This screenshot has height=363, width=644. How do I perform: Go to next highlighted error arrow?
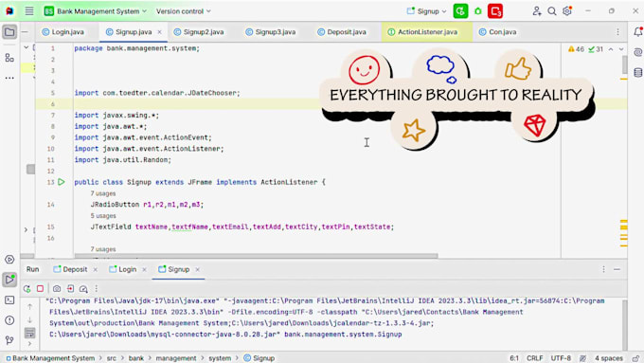pyautogui.click(x=621, y=49)
